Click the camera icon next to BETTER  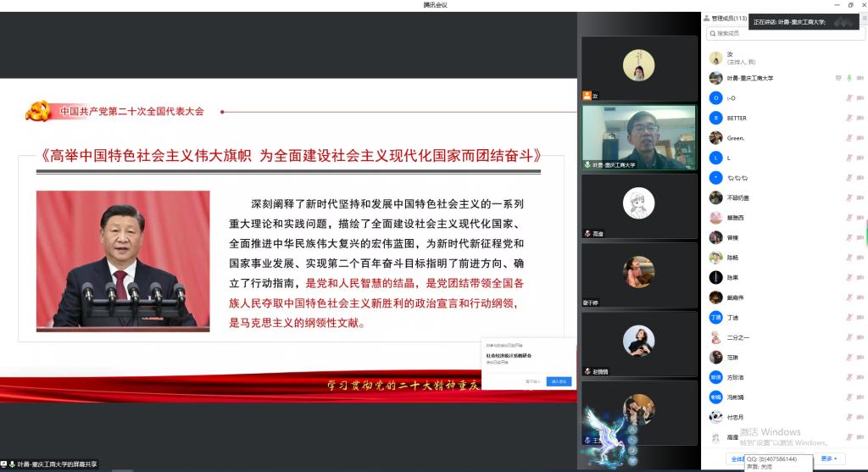[860, 118]
